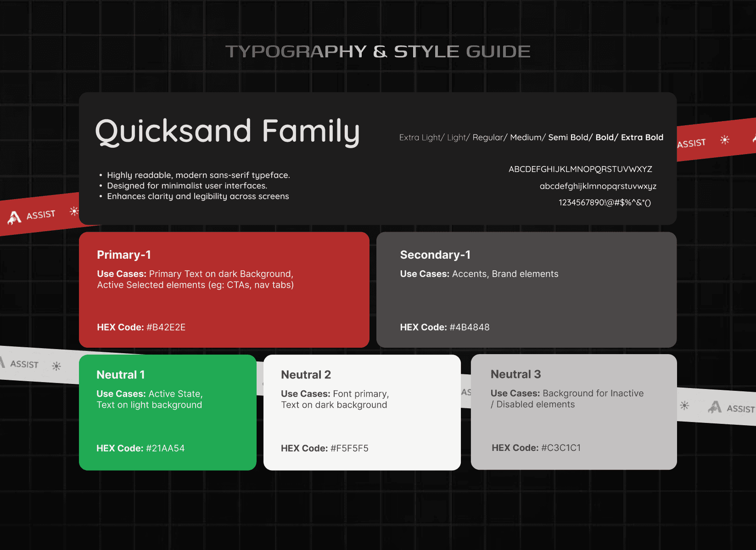Viewport: 756px width, 550px height.
Task: Click 'Accents, Brand elements' use case text
Action: [x=505, y=274]
